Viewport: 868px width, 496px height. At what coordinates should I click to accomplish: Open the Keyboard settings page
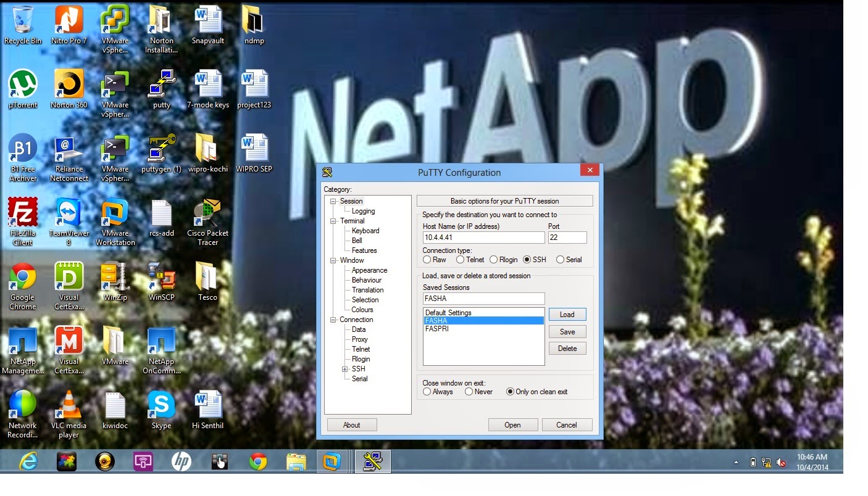pyautogui.click(x=365, y=231)
